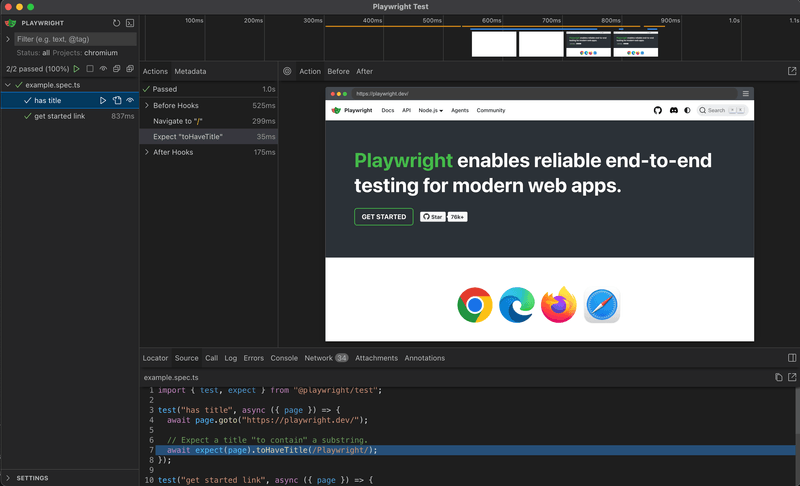Click the Discord icon in snapshot navbar
This screenshot has height=486, width=800.
673,110
